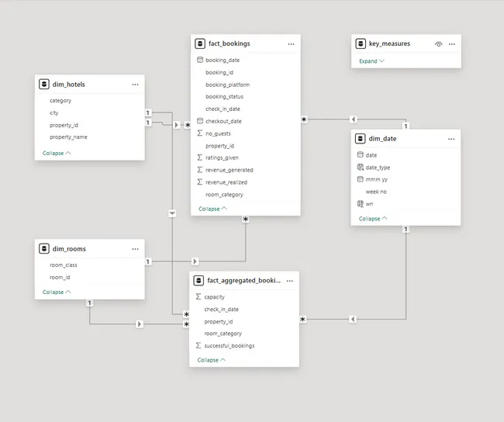The height and width of the screenshot is (422, 504).
Task: Select property_id field in fact_aggregated_bookings
Action: point(219,321)
